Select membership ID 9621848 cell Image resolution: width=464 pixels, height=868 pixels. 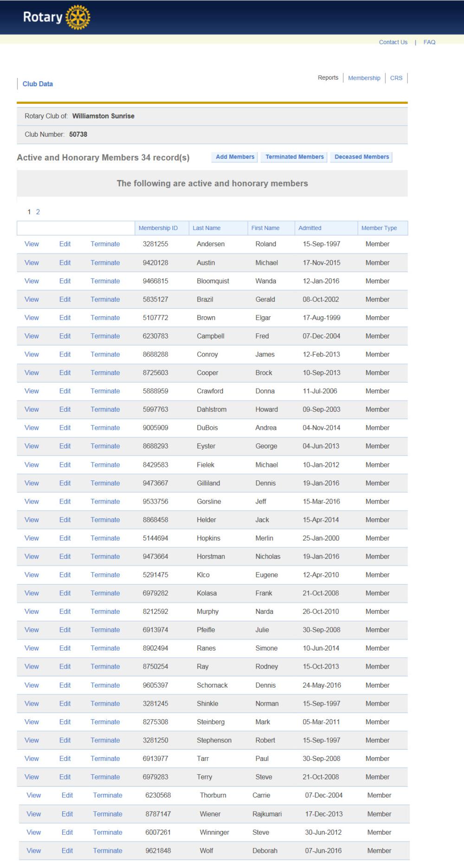[x=158, y=850]
